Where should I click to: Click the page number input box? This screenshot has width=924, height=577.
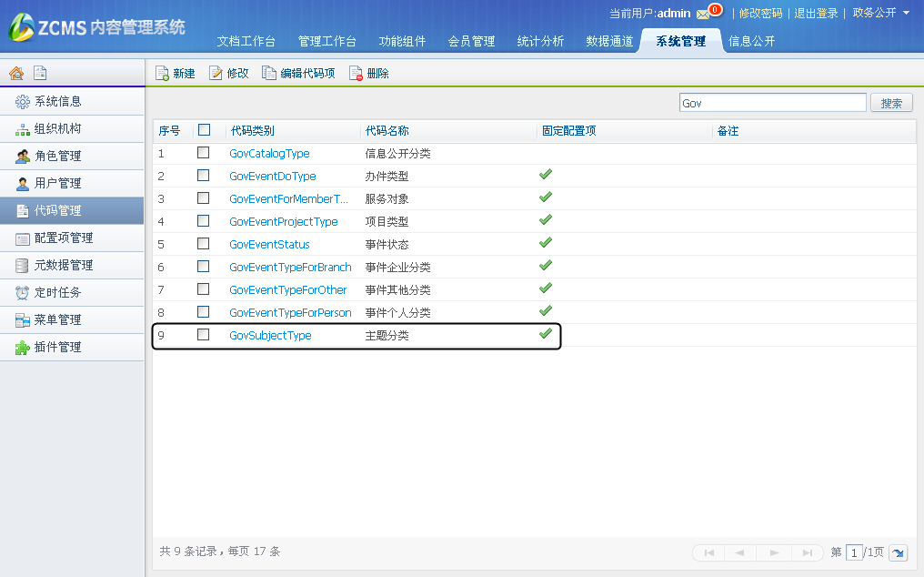click(854, 552)
